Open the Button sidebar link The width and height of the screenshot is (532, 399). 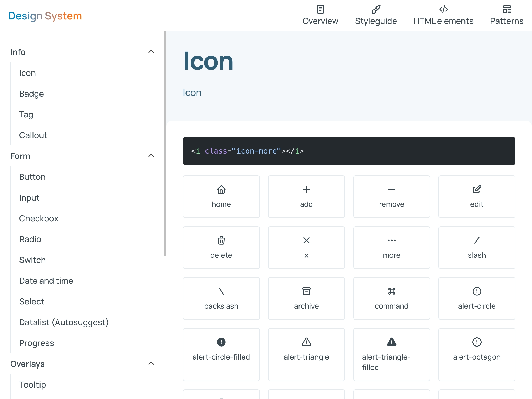(x=32, y=177)
